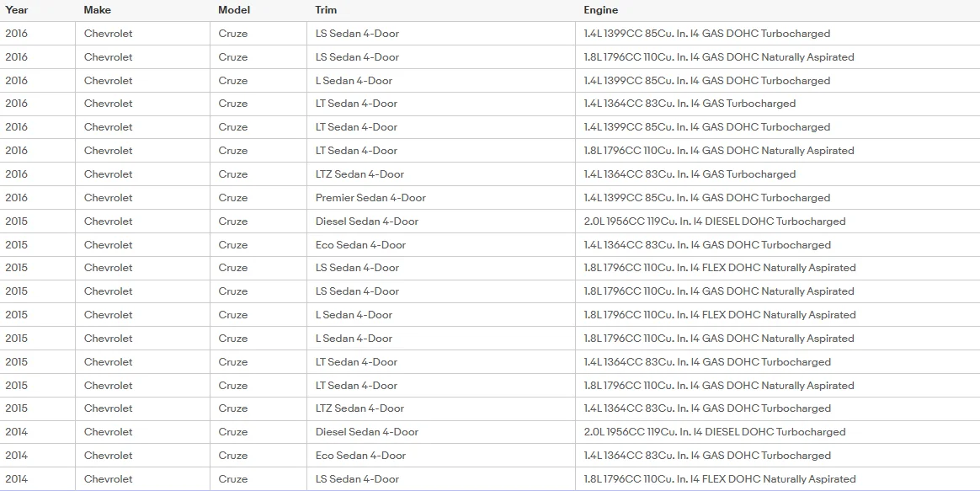Screen dimensions: 980x491
Task: Click the engine cell of the 2016 LTZ row
Action: [x=690, y=173]
